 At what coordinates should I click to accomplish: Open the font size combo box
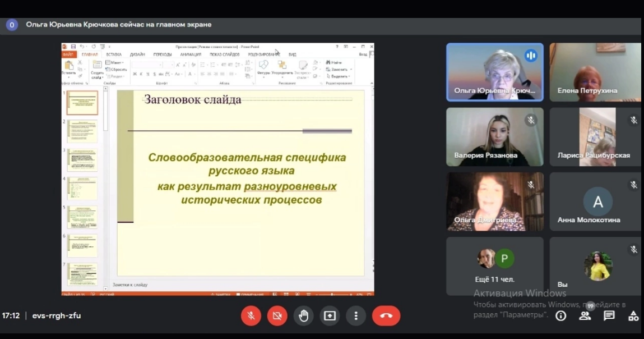click(x=168, y=65)
